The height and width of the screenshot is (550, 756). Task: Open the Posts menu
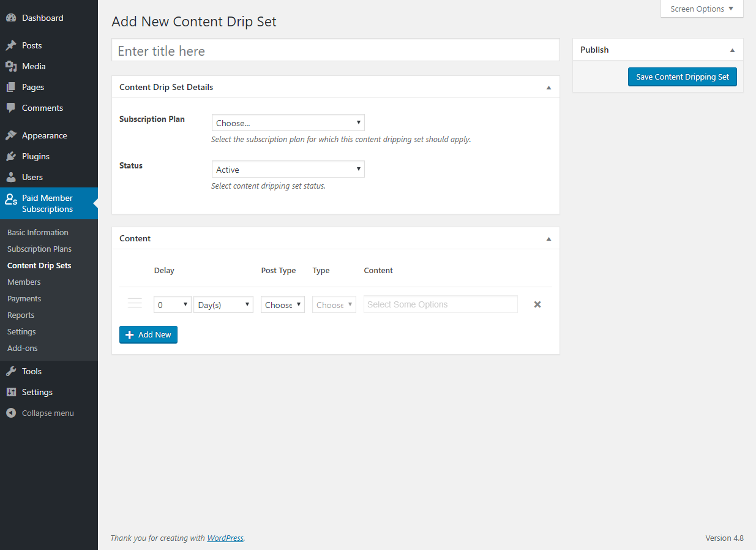click(x=49, y=45)
